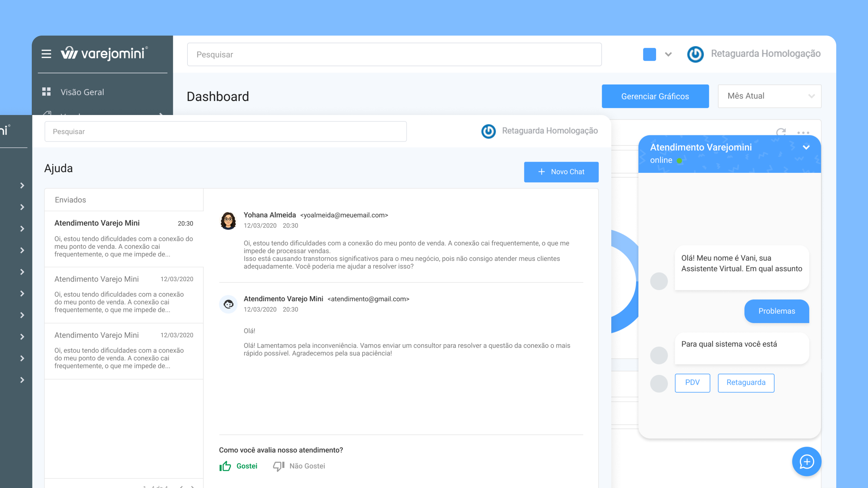Click the refresh icon on dashboard card
This screenshot has height=488, width=868.
coord(781,132)
